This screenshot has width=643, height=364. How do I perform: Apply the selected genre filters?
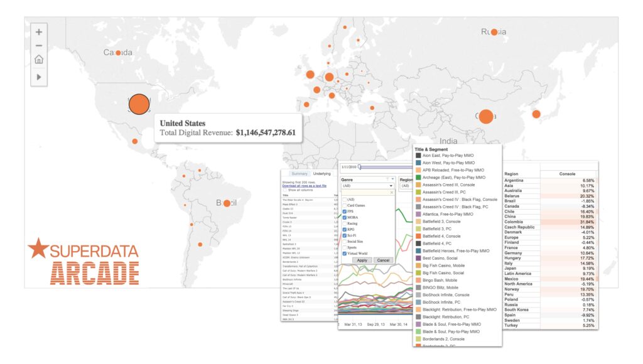click(x=362, y=260)
